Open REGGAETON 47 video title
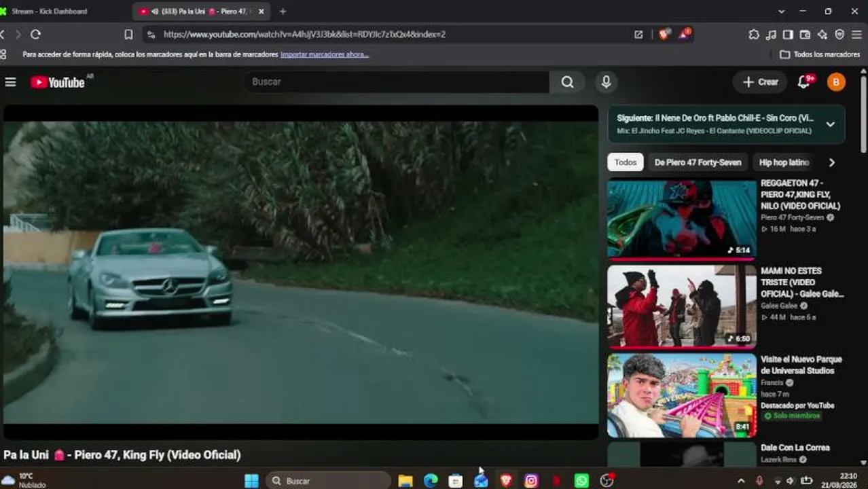This screenshot has height=489, width=868. [x=800, y=194]
